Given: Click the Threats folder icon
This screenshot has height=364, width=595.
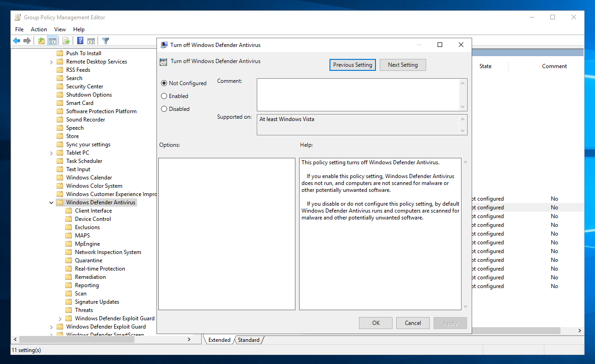Looking at the screenshot, I should 69,310.
